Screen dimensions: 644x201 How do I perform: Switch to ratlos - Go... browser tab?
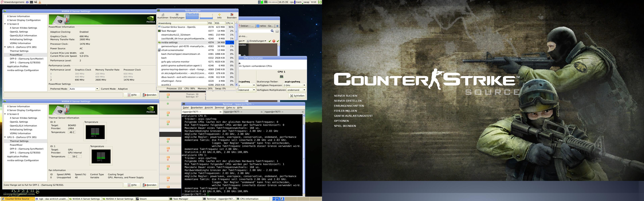point(265,26)
